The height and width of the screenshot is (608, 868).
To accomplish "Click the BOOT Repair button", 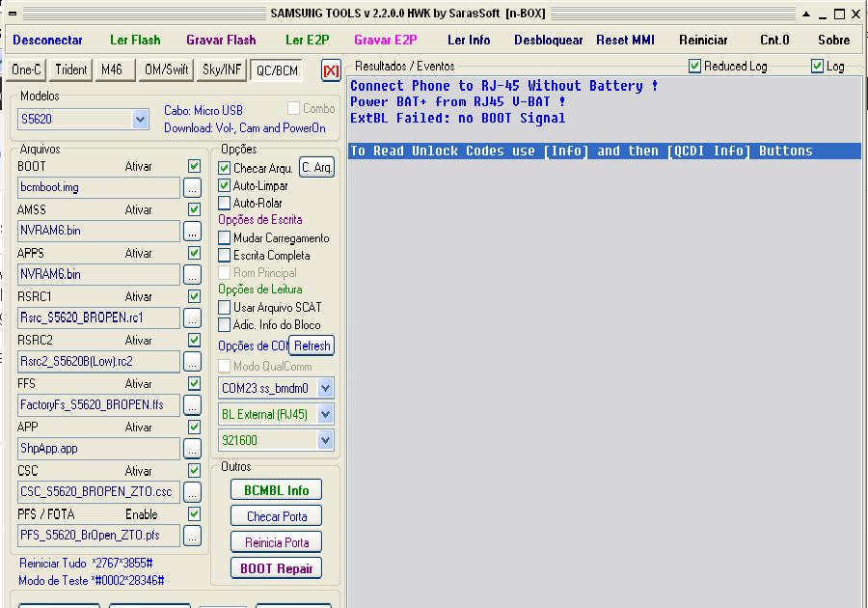I will click(x=276, y=568).
